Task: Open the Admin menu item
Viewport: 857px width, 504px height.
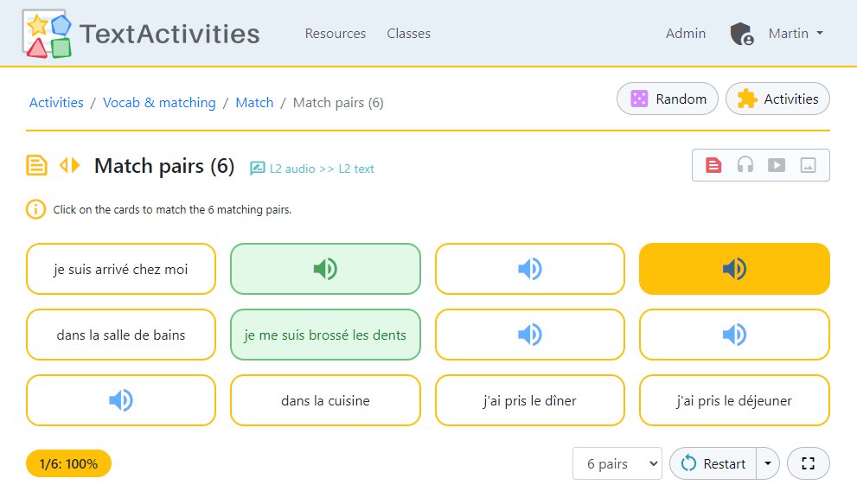Action: [x=686, y=34]
